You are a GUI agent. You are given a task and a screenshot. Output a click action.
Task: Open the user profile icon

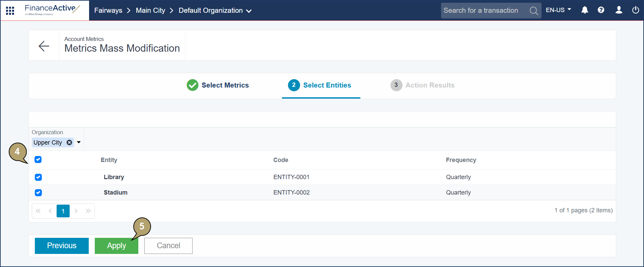coord(619,10)
